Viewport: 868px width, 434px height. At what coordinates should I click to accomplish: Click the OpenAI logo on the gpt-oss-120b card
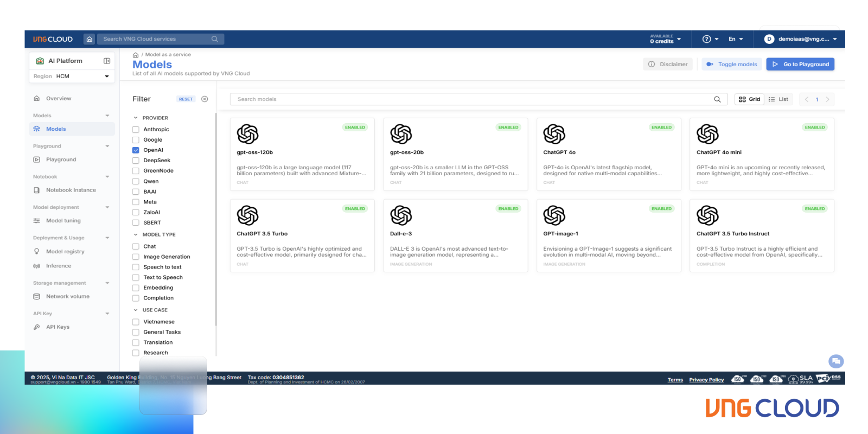point(247,134)
